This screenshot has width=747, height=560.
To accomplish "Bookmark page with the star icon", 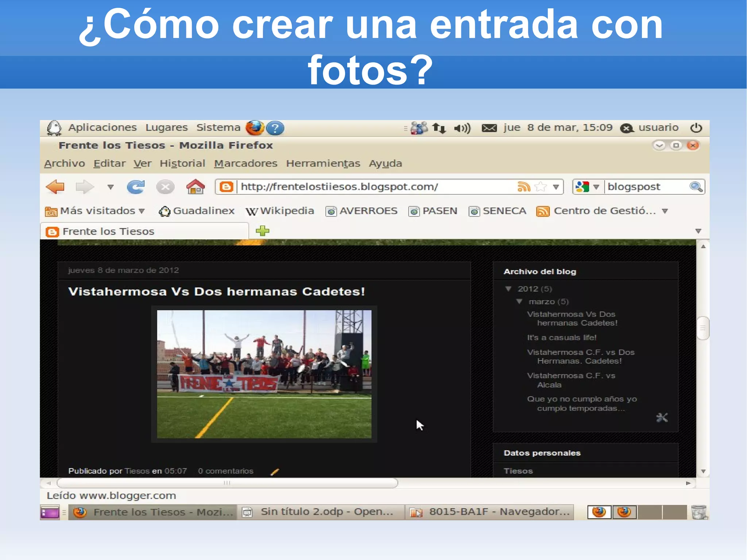I will pyautogui.click(x=540, y=187).
